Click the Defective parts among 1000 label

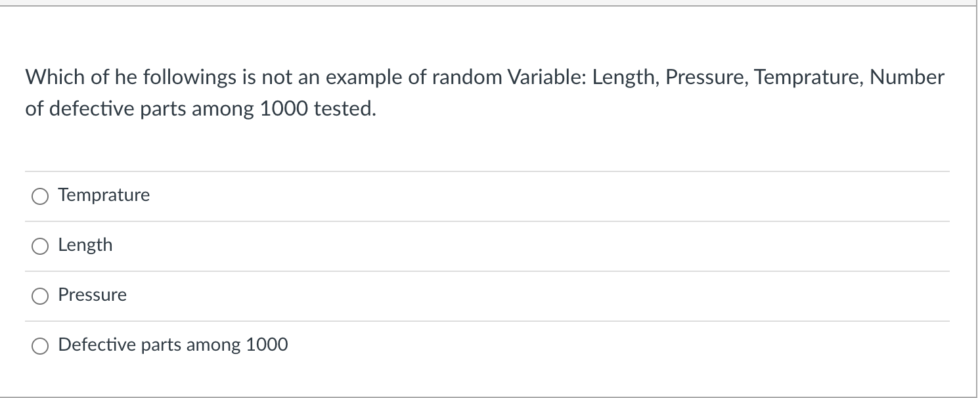(173, 343)
